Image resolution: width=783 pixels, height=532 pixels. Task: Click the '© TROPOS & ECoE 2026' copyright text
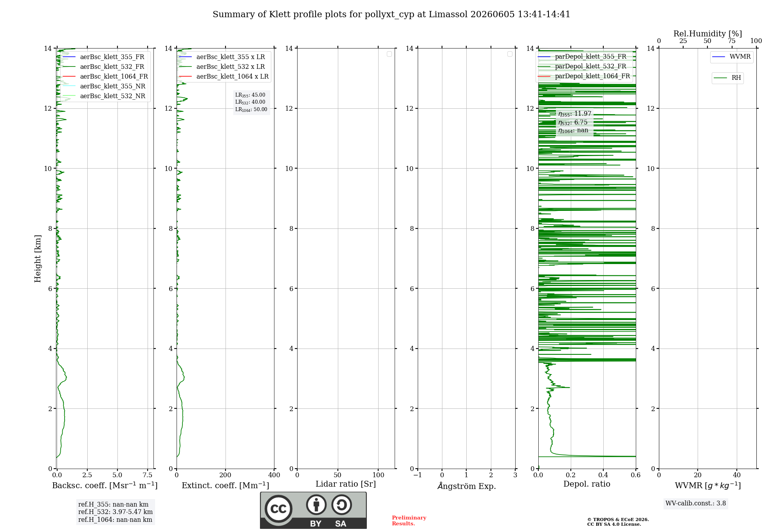618,519
